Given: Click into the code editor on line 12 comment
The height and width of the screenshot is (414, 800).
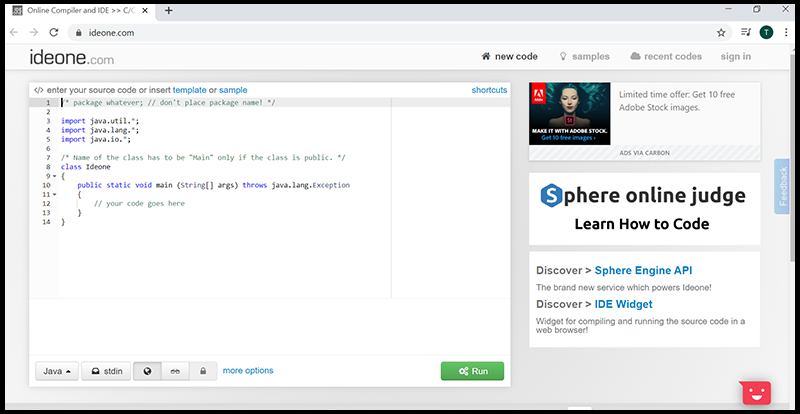Looking at the screenshot, I should tap(139, 204).
